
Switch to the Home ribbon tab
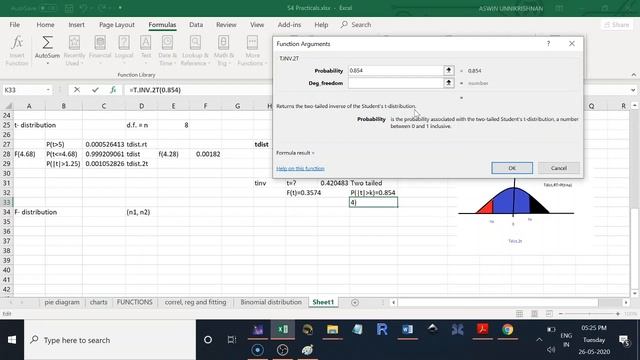45,24
